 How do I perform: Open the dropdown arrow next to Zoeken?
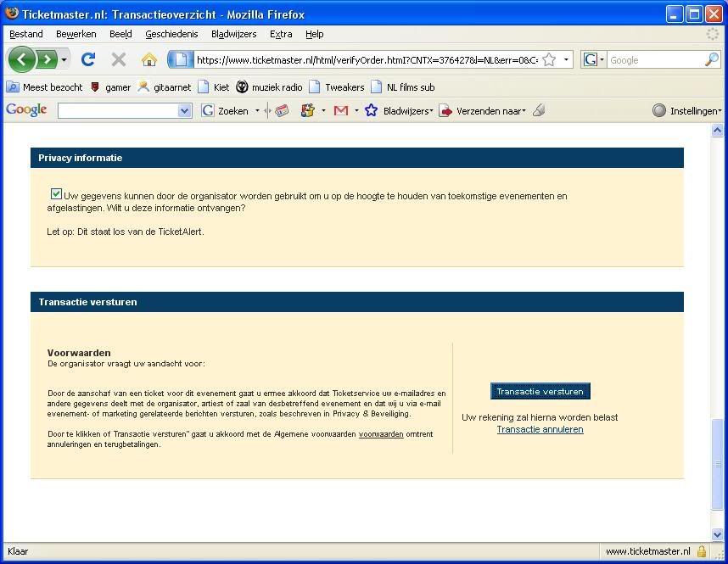[257, 111]
